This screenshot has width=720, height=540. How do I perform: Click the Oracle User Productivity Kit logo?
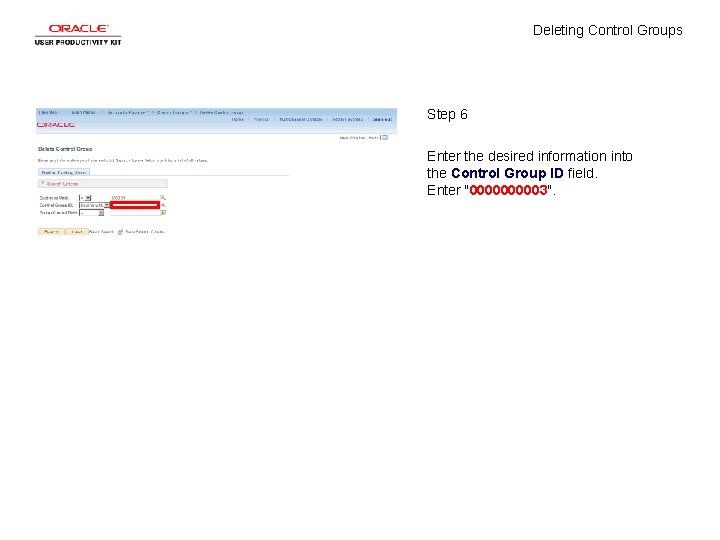pyautogui.click(x=78, y=35)
